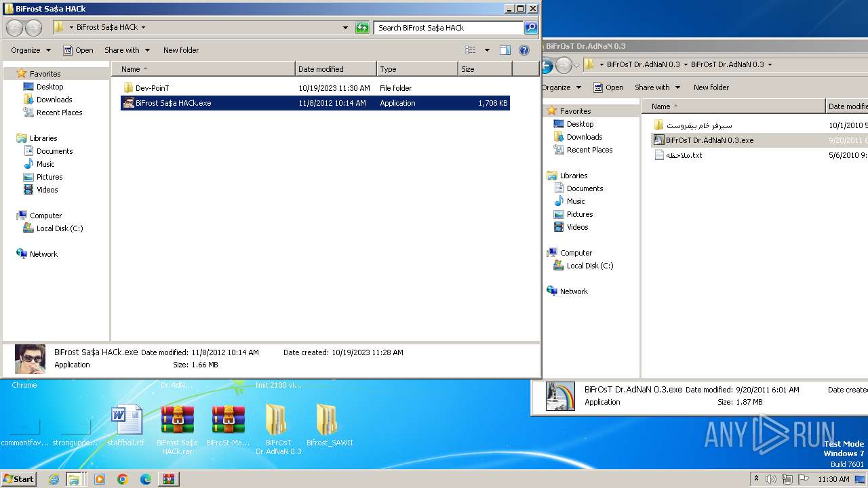
Task: Click Open in front window toolbar
Action: (x=78, y=50)
